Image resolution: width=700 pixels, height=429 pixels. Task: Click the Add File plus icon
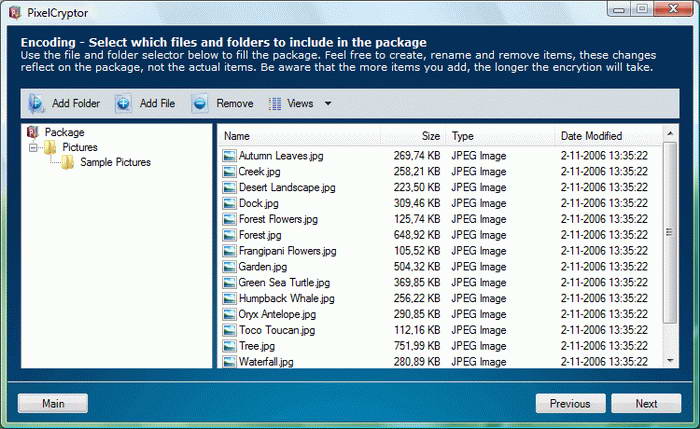pyautogui.click(x=123, y=104)
